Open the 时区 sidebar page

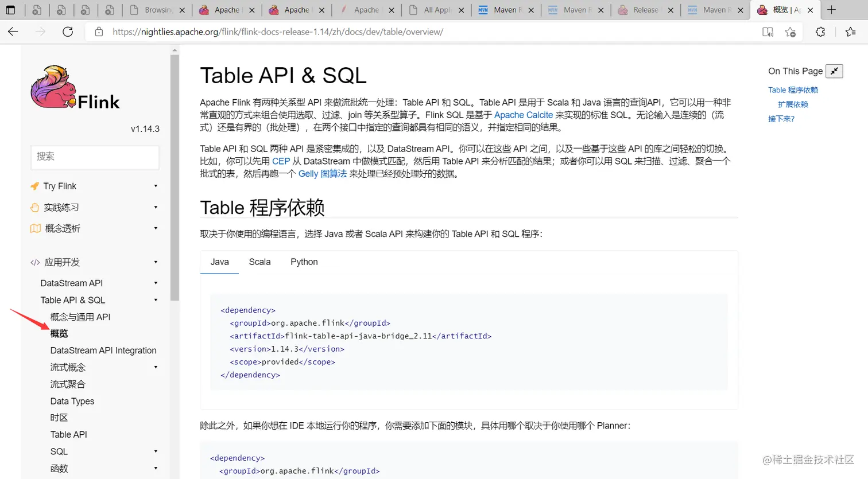point(59,418)
